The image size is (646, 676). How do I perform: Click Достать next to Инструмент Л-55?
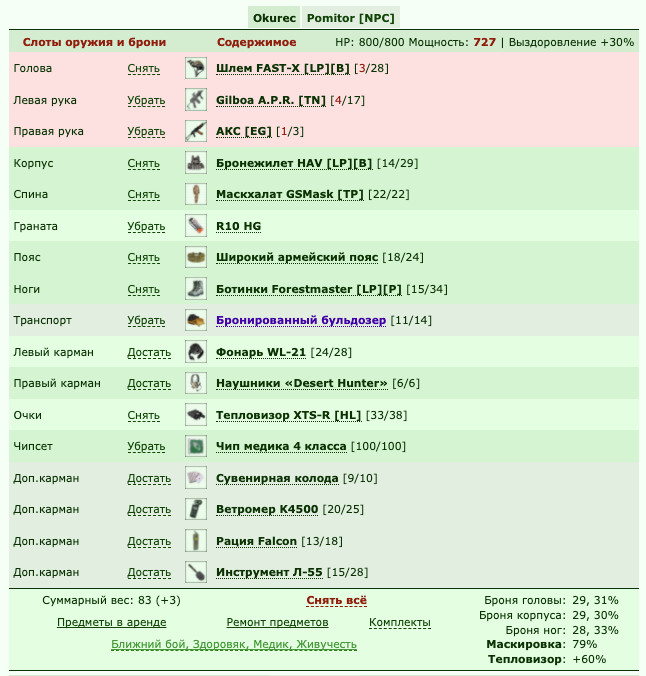[x=149, y=573]
